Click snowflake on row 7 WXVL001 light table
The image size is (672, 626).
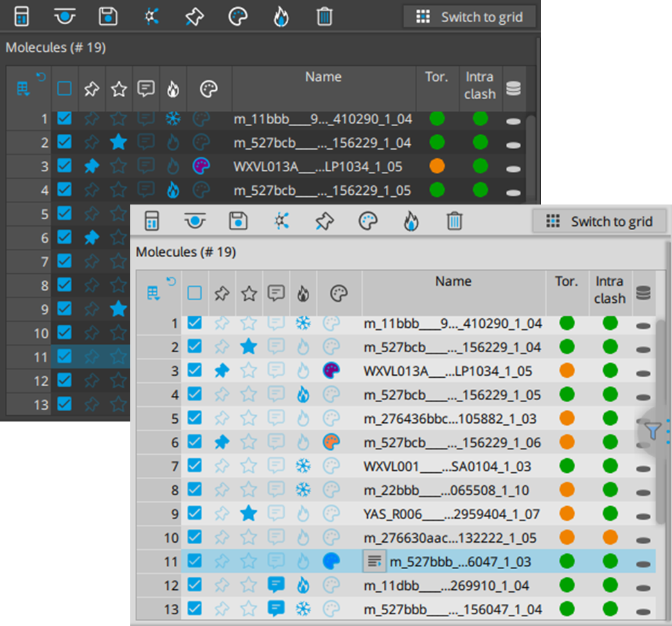point(303,466)
